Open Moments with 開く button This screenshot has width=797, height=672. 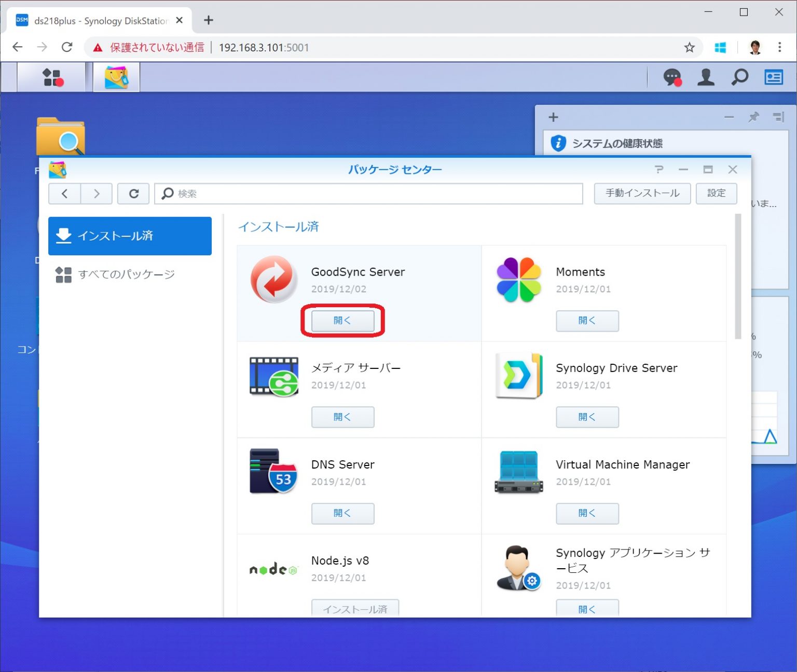(x=587, y=321)
